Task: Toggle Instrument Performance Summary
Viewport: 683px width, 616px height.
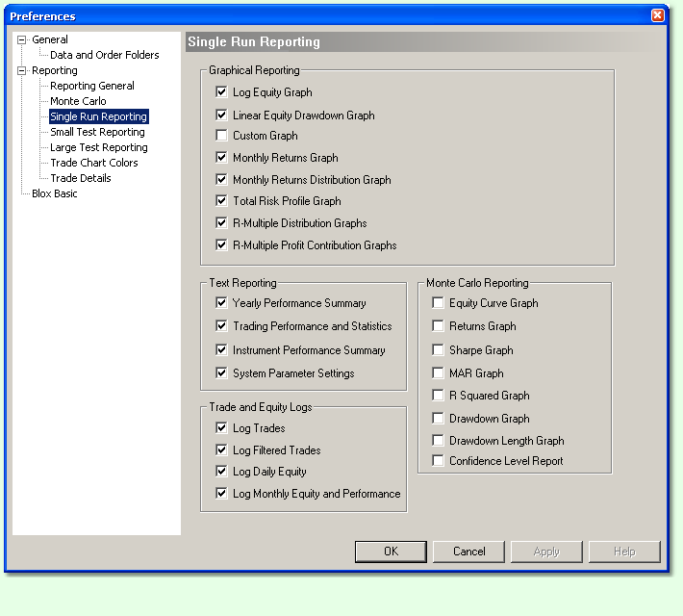Action: 221,350
